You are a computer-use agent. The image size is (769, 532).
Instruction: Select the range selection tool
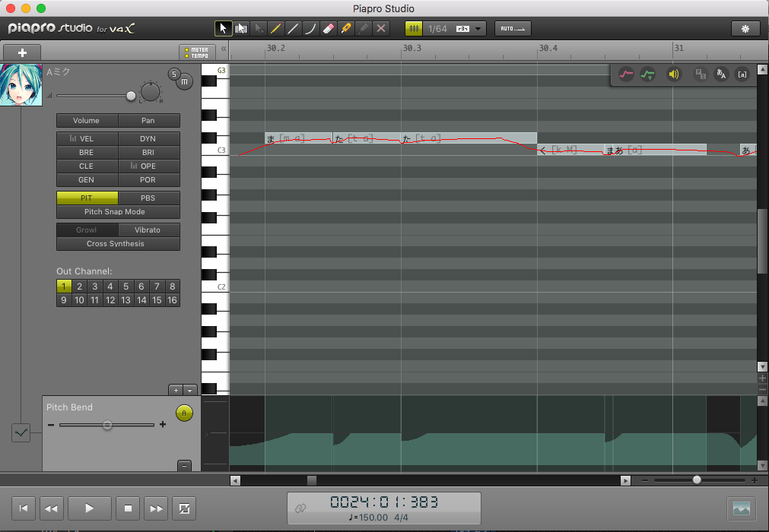click(241, 28)
